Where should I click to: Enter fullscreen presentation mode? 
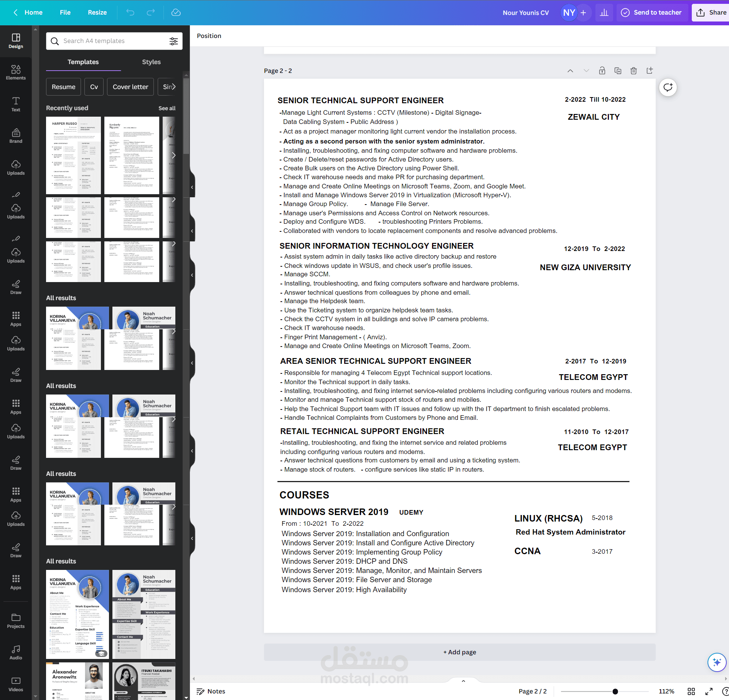(x=709, y=691)
